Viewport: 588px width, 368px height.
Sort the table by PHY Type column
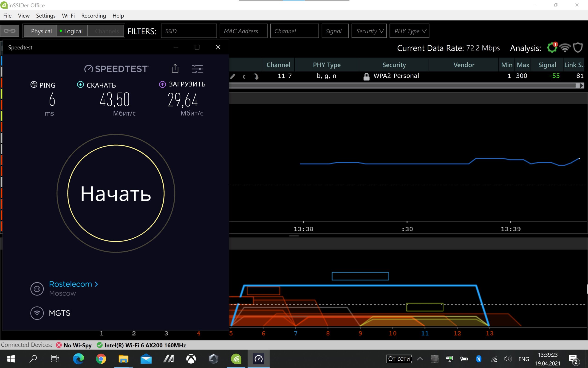[x=327, y=65]
